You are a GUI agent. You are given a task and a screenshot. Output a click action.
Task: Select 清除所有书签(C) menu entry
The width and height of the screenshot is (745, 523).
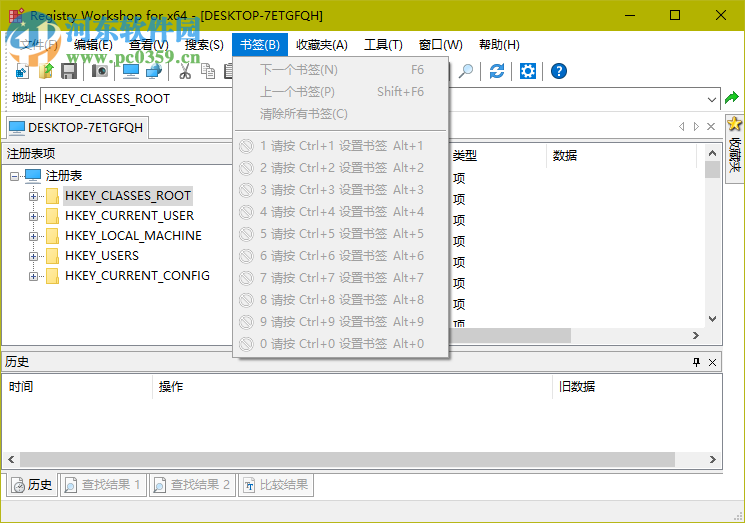click(x=341, y=114)
